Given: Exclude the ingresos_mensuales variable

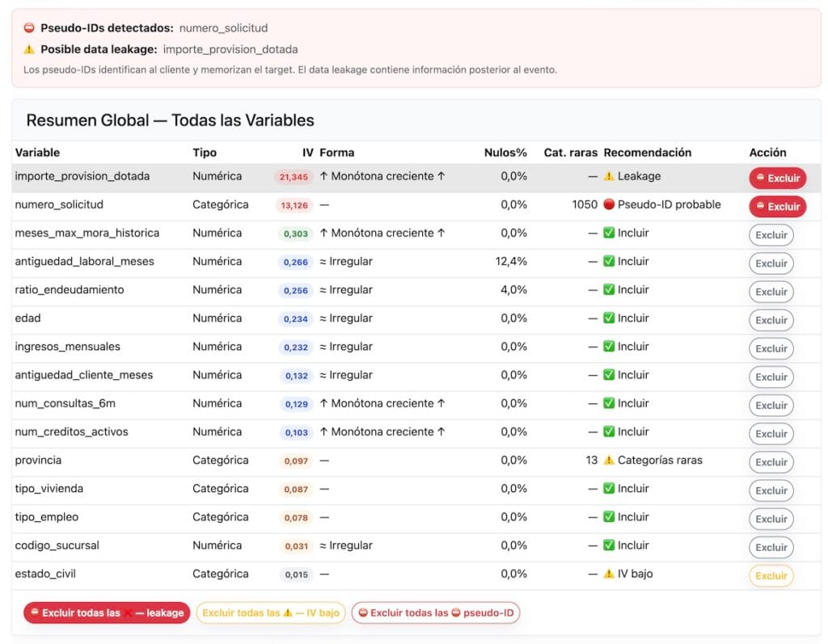Looking at the screenshot, I should coord(771,348).
